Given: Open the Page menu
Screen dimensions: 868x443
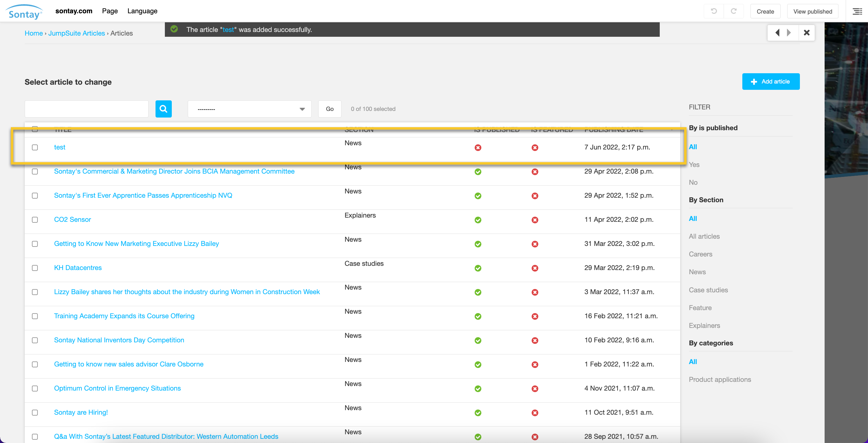Looking at the screenshot, I should click(x=110, y=11).
